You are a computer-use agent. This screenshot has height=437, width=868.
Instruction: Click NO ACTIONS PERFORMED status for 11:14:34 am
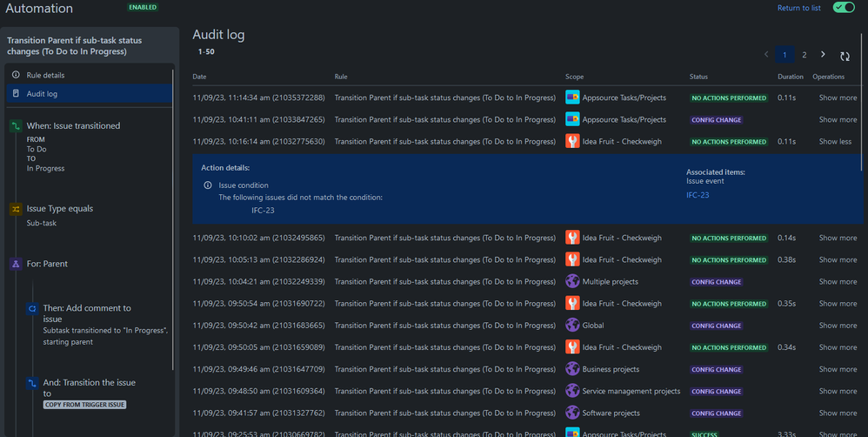[x=729, y=98]
